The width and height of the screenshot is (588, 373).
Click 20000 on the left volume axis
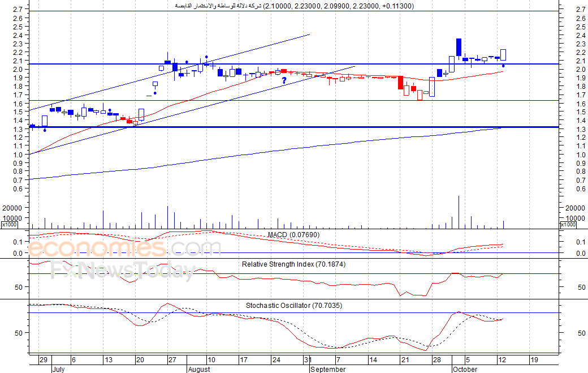pyautogui.click(x=12, y=208)
